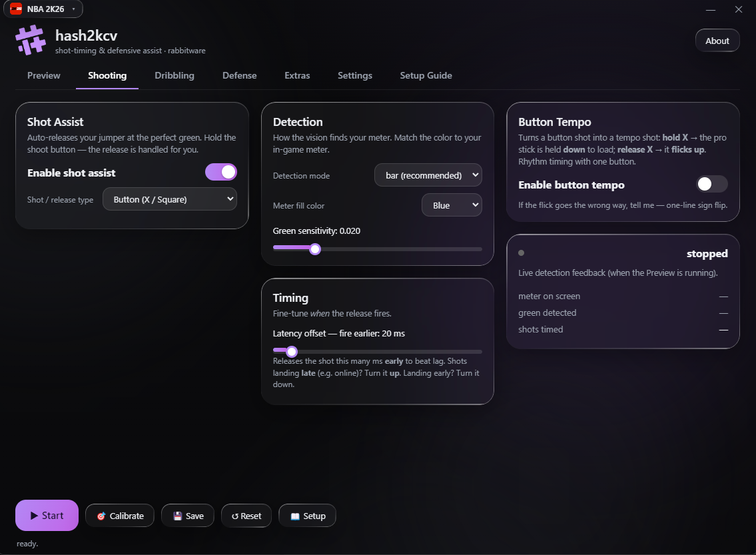The height and width of the screenshot is (555, 756).
Task: Disable the Enable shot assist toggle
Action: [221, 172]
